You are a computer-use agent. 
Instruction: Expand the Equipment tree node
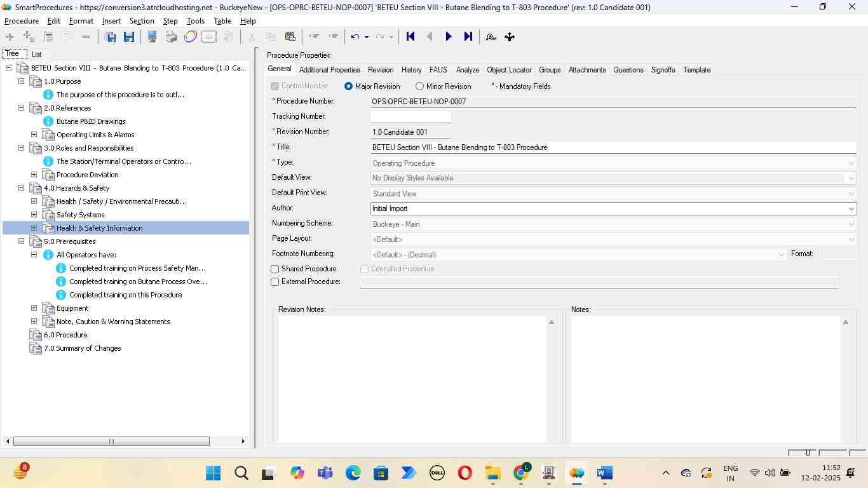[34, 308]
